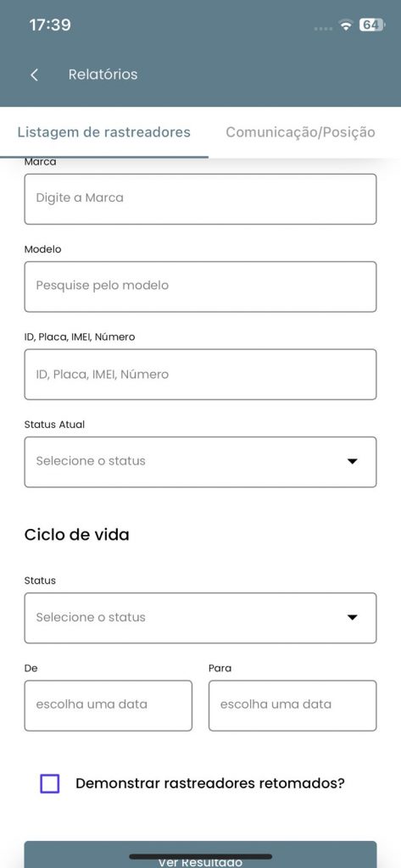Open the Status Atual selector field
401x868 pixels.
coord(200,462)
